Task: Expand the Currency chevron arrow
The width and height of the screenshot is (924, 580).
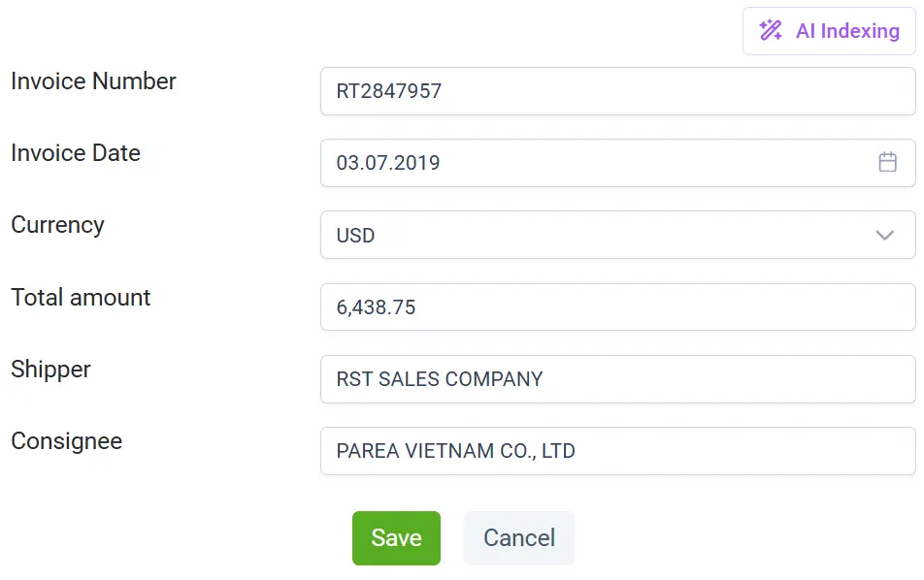Action: [884, 235]
